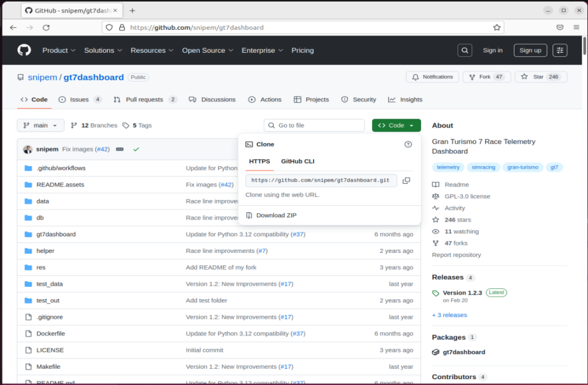Expand the commit message ellipsis for Fix images
The image size is (588, 385).
pyautogui.click(x=119, y=149)
